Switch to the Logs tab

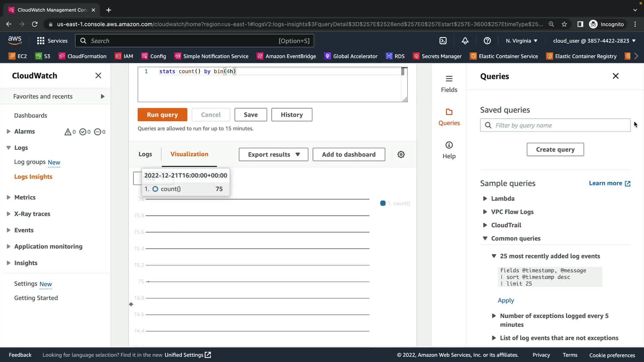point(145,154)
